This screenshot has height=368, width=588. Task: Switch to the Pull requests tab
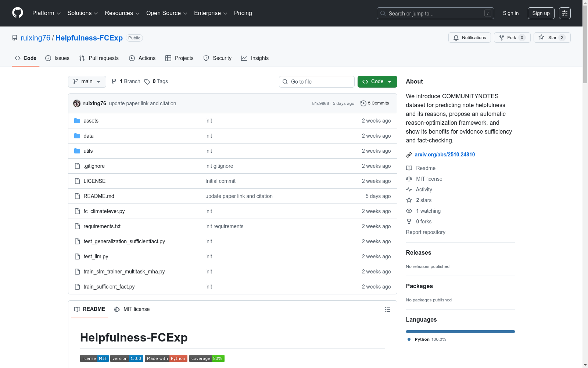99,58
